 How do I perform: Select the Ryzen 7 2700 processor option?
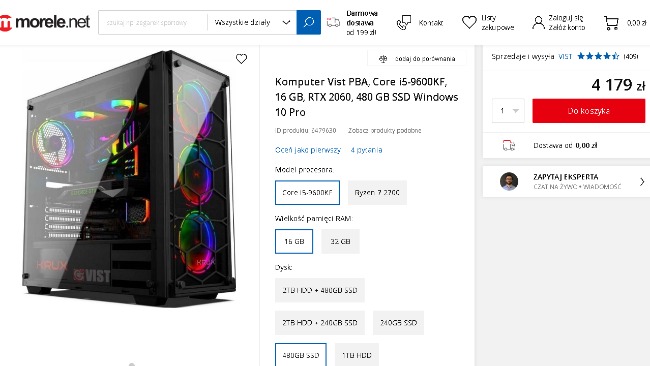click(x=377, y=192)
